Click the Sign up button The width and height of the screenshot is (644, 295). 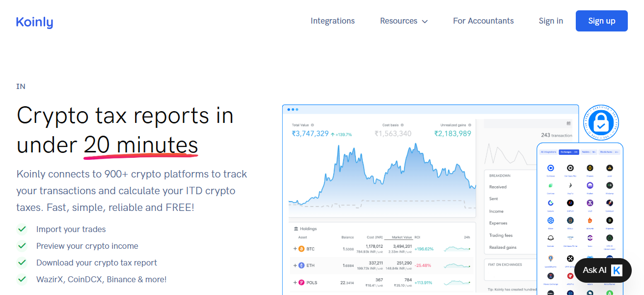[601, 21]
